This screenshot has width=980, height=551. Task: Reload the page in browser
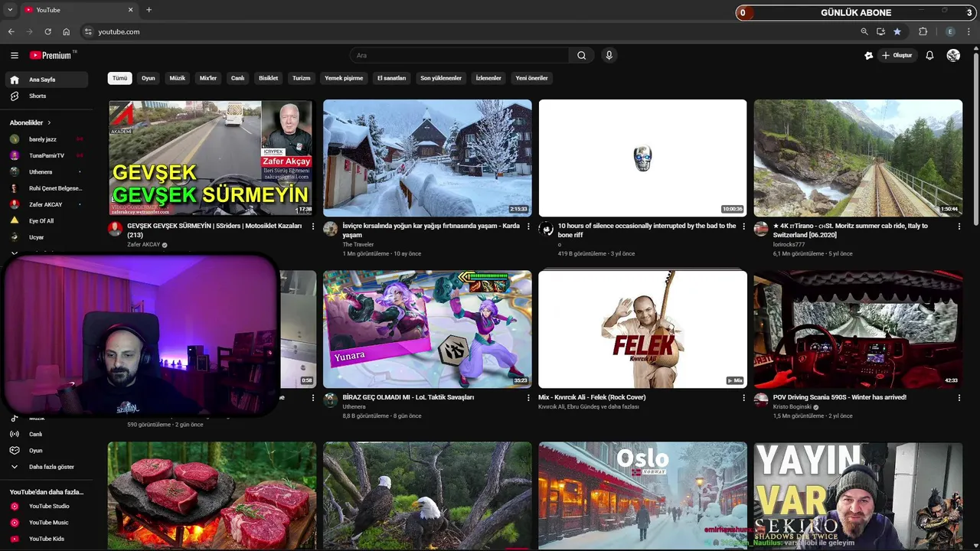pyautogui.click(x=47, y=31)
